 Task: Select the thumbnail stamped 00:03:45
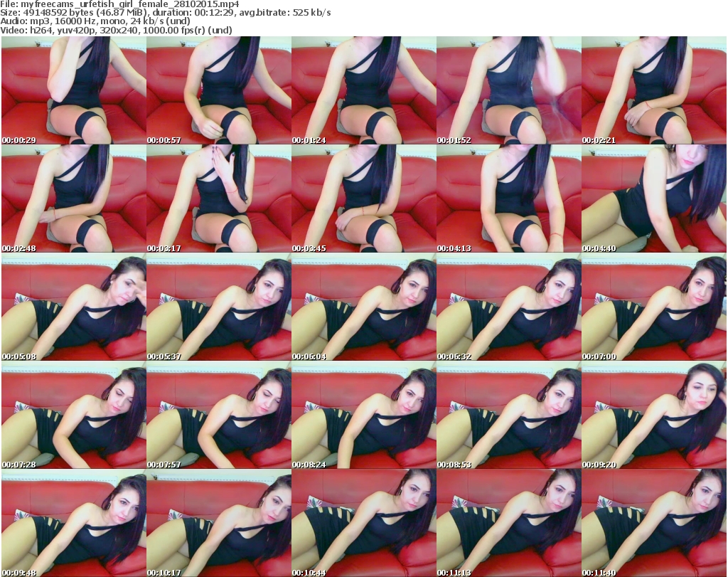363,198
